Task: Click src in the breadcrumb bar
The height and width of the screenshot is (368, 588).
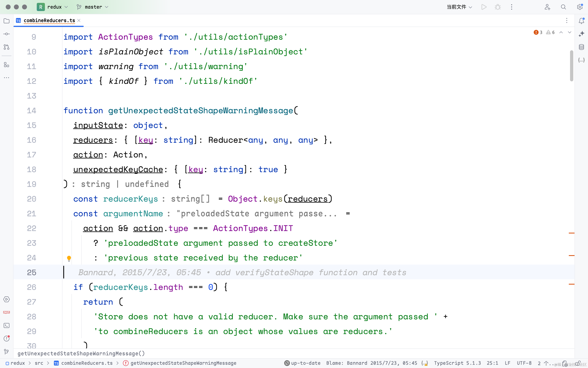Action: (39, 363)
